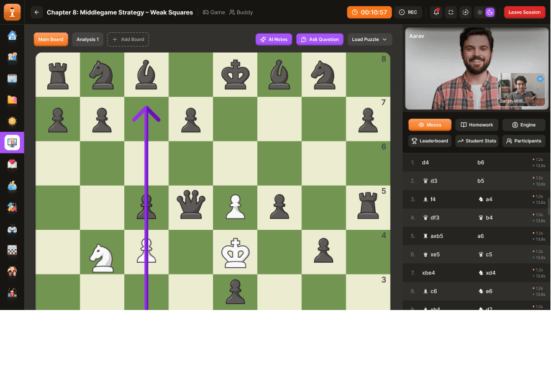Select black move a4 in list
Viewport: 551px width, 392px height.
(x=485, y=199)
